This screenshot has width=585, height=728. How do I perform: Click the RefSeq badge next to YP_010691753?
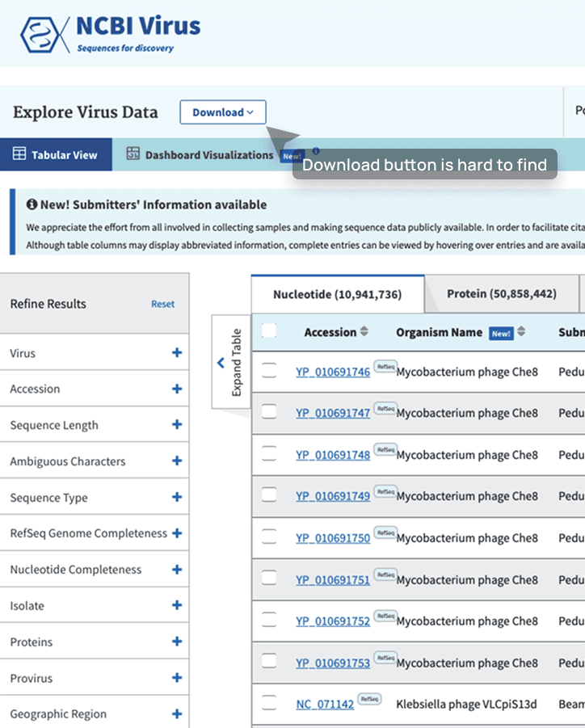385,658
